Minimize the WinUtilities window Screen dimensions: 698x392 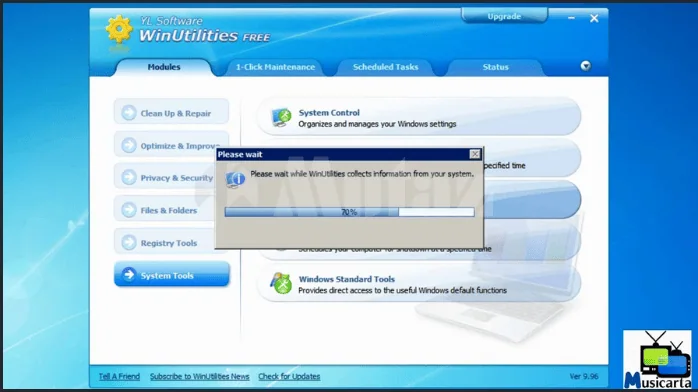pyautogui.click(x=571, y=18)
